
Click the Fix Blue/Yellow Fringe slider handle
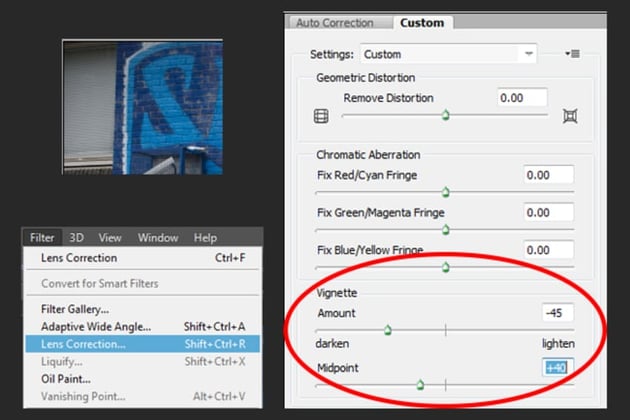tap(446, 267)
